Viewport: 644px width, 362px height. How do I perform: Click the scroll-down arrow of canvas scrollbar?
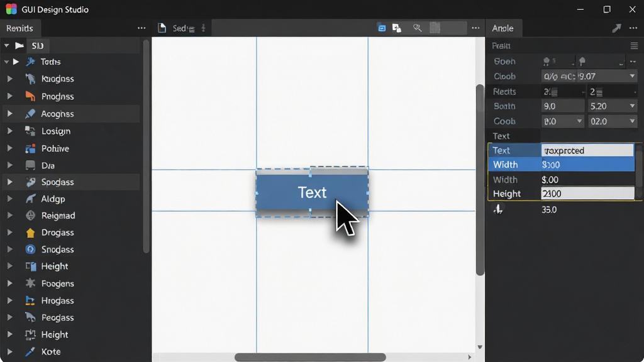(480, 347)
